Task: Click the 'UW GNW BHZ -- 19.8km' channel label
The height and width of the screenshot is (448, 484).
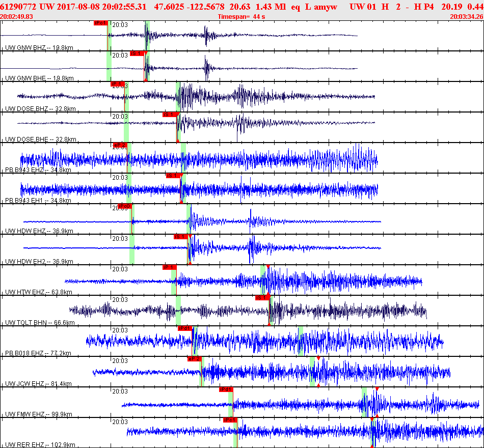Action: tap(39, 47)
